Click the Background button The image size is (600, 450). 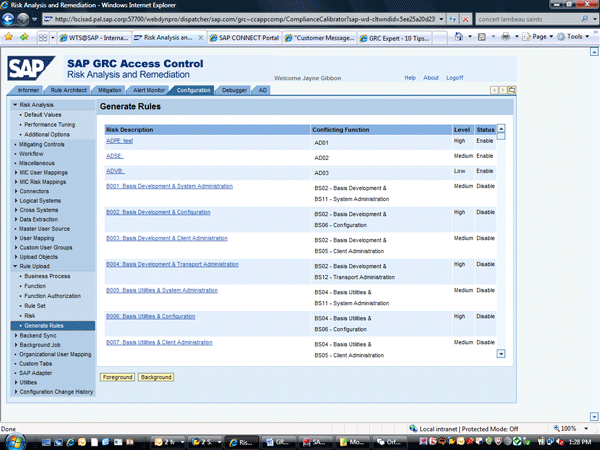pyautogui.click(x=156, y=377)
